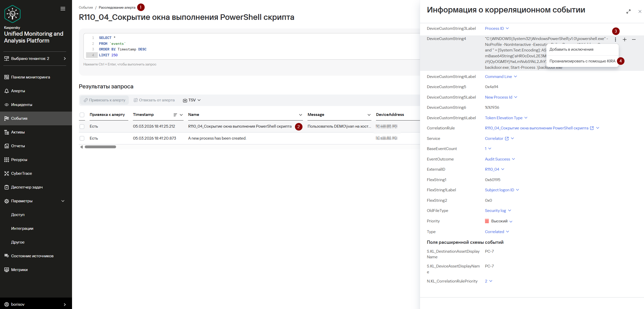Click the Security log OldFileType value
The image size is (644, 309).
[x=495, y=210]
